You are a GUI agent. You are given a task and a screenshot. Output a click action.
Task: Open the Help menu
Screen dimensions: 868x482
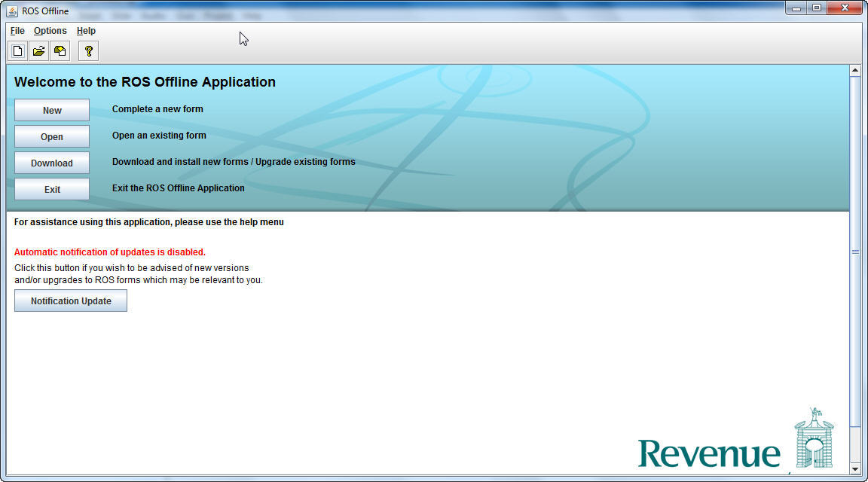pos(86,31)
